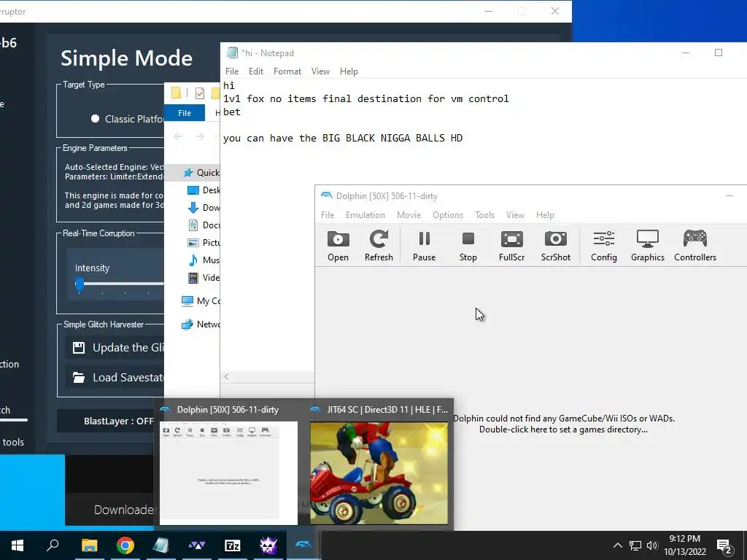Pause emulation with Dolphin's Pause button
Image resolution: width=747 pixels, height=560 pixels.
tap(424, 245)
